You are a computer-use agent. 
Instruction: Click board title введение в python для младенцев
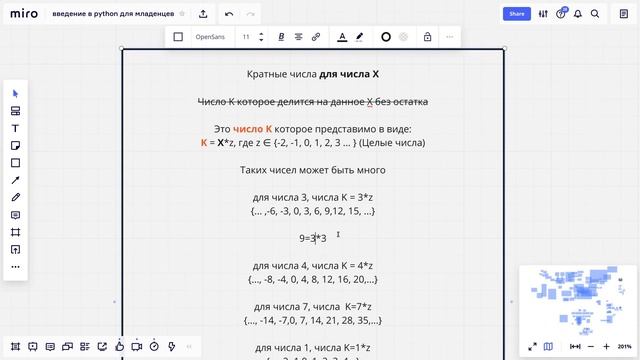point(113,14)
